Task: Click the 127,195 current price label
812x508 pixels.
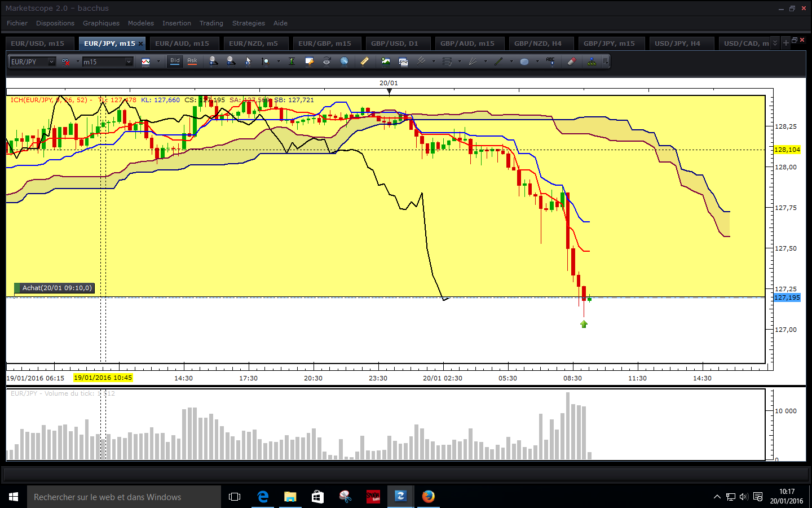Action: point(787,297)
